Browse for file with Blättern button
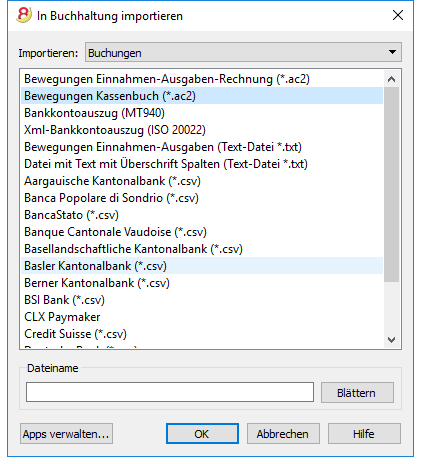The image size is (421, 464). point(357,393)
